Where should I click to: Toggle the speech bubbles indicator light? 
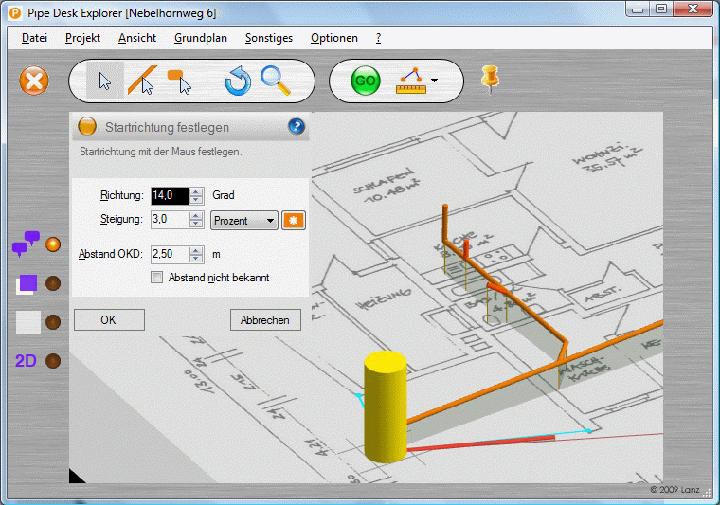(x=54, y=243)
